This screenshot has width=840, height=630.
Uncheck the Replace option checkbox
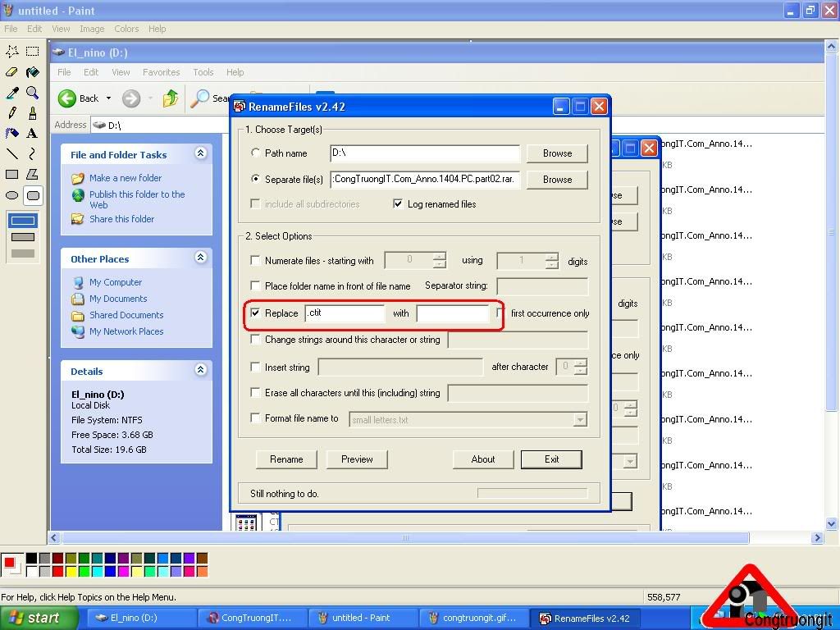click(x=255, y=313)
